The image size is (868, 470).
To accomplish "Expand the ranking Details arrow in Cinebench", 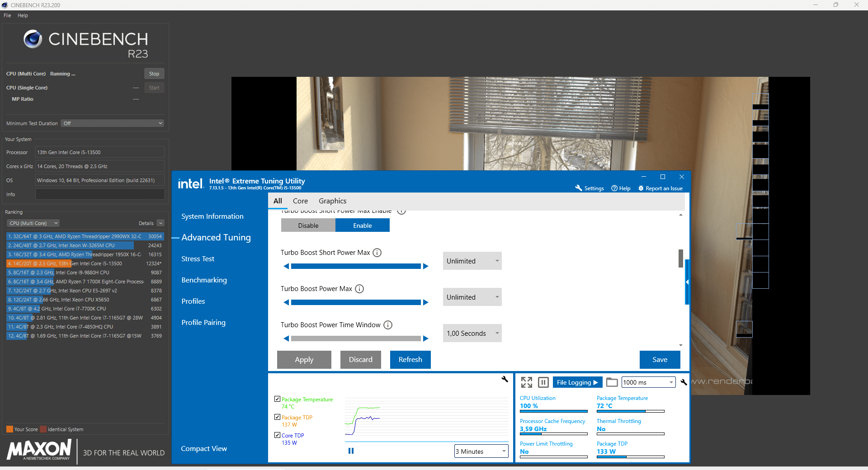I will tap(160, 223).
